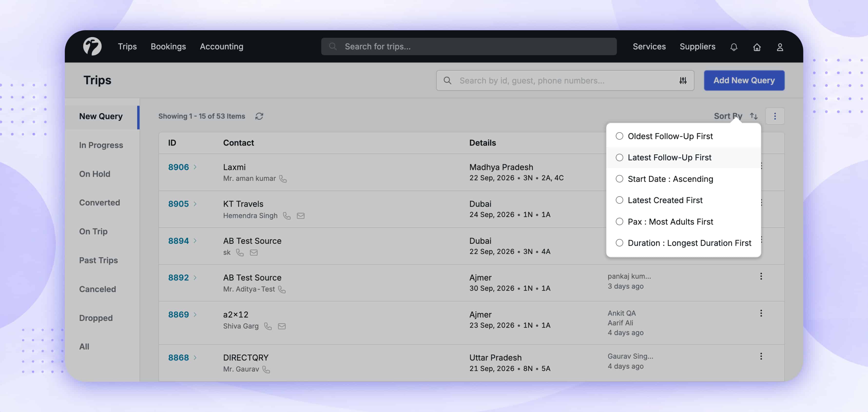
Task: Click email icon beside Shiva Garg
Action: tap(282, 326)
